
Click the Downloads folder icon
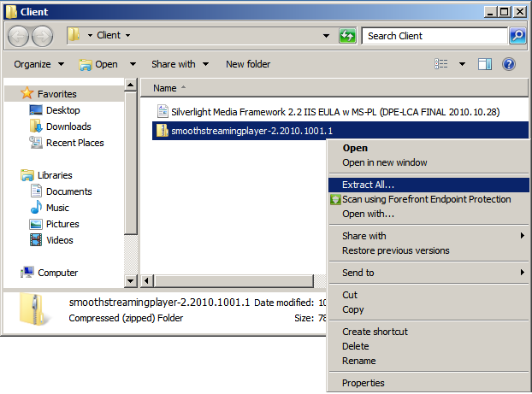pyautogui.click(x=36, y=126)
